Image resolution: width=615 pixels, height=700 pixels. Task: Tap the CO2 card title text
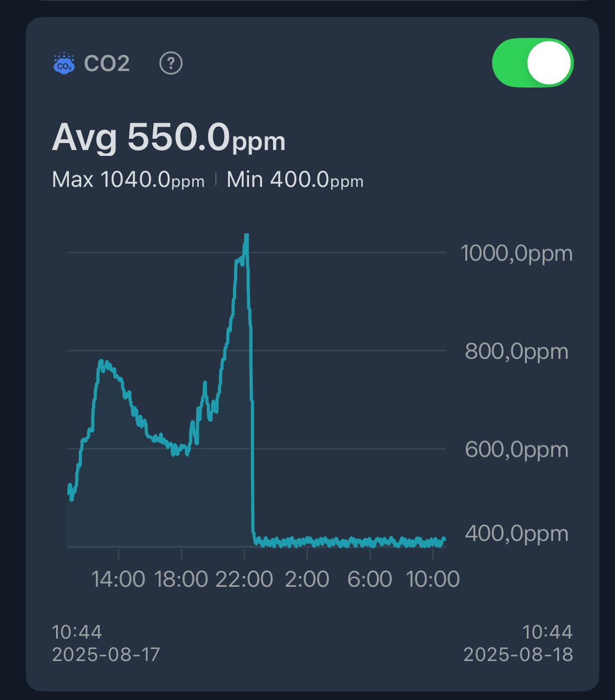[107, 64]
